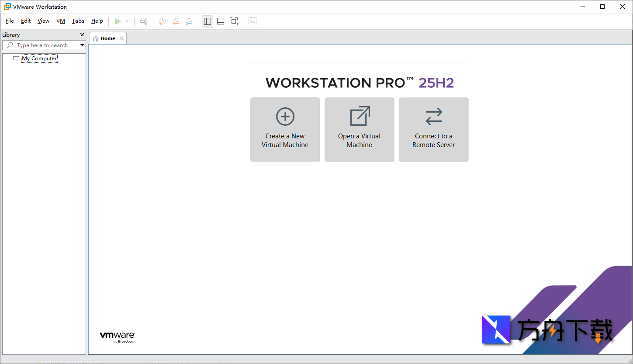
Task: Toggle the Library panel visibility icon
Action: pos(208,21)
